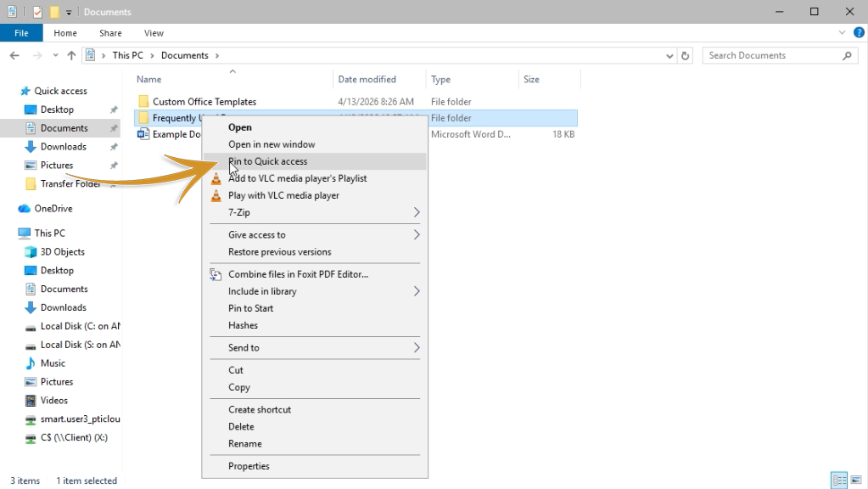Click the New folder quick access toolbar icon
The height and width of the screenshot is (489, 868).
pyautogui.click(x=54, y=12)
